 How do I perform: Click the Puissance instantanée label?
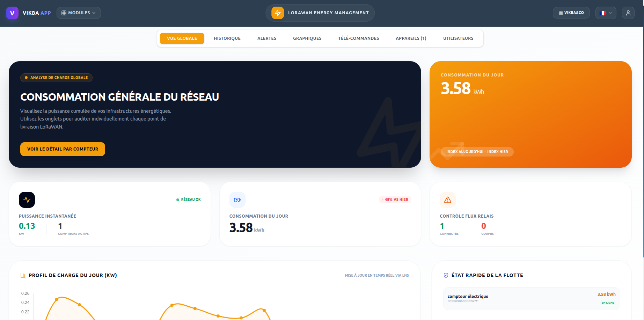[47, 216]
